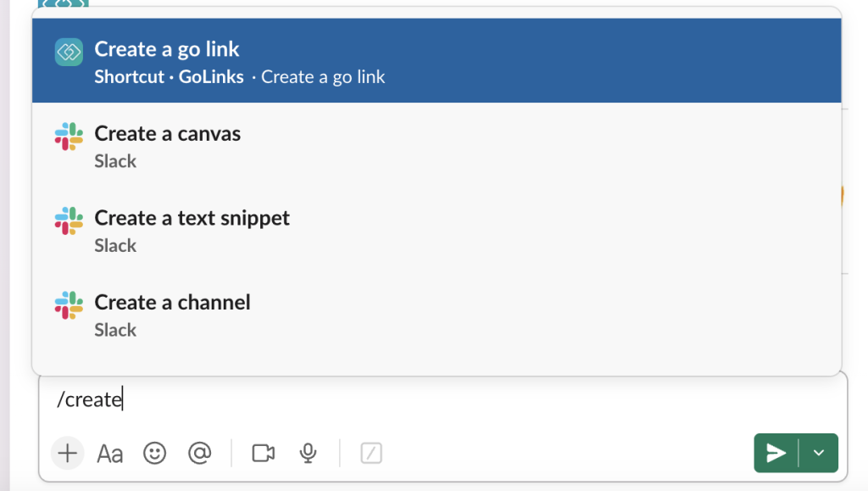
Task: Send the message with the green arrow
Action: point(776,454)
